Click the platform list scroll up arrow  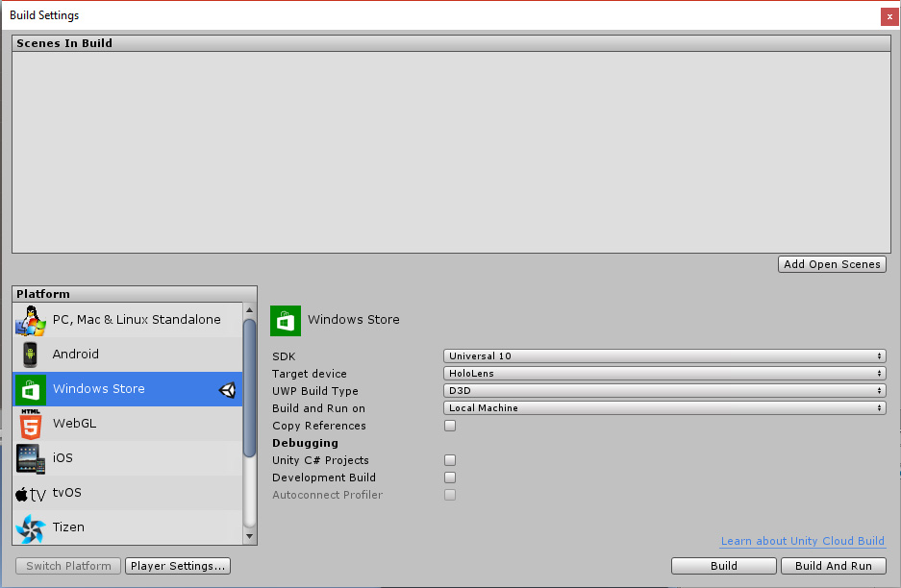[x=249, y=310]
